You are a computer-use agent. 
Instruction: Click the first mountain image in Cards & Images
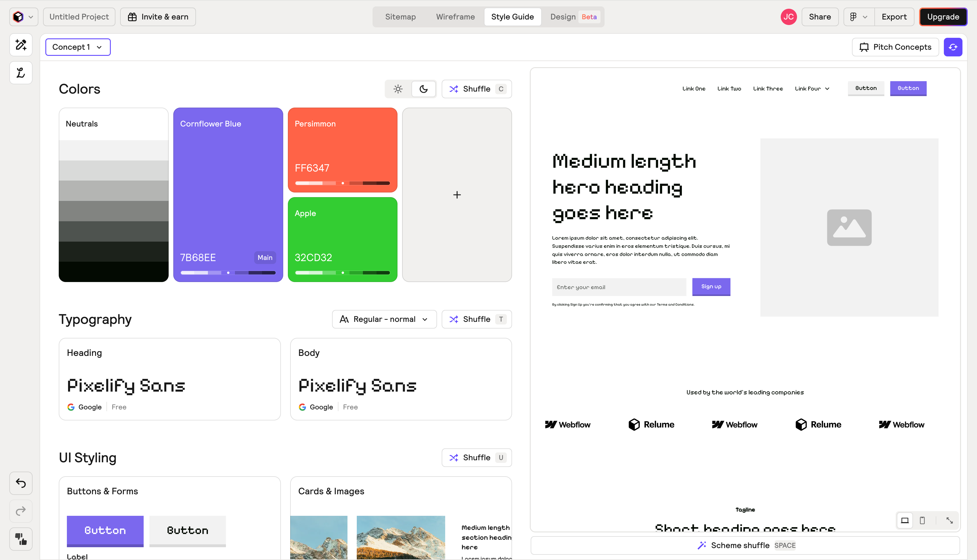319,538
